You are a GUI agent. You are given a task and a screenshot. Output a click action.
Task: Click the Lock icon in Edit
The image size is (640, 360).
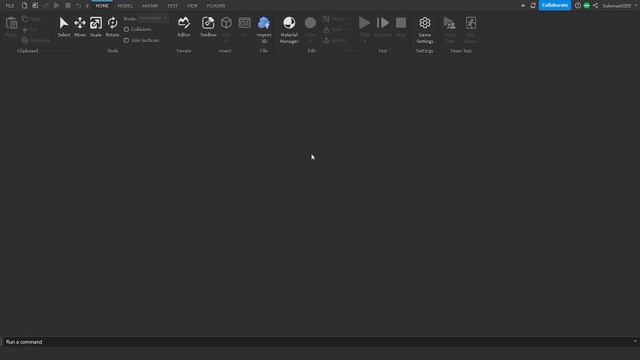(x=326, y=29)
